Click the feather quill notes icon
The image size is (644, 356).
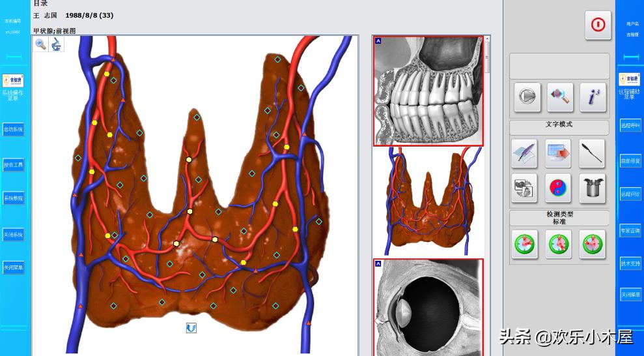(524, 153)
